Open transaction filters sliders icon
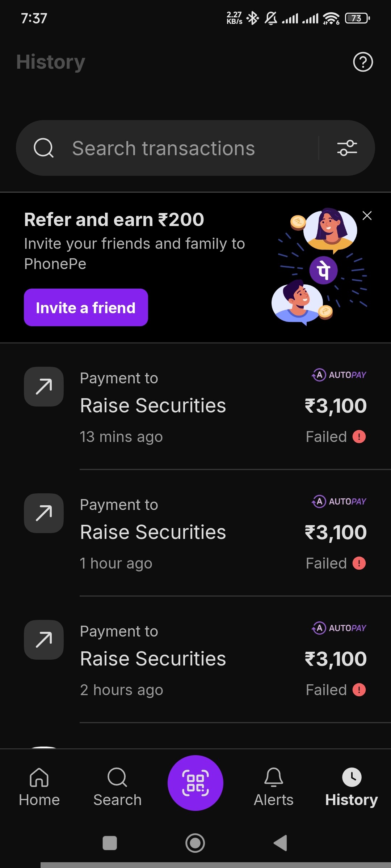 coord(347,148)
